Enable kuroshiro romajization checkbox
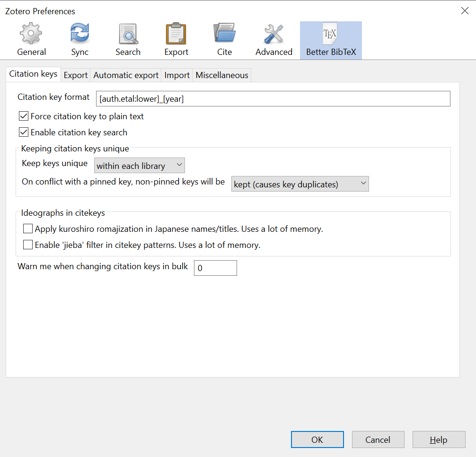Screen dimensions: 476x457 coord(28,228)
